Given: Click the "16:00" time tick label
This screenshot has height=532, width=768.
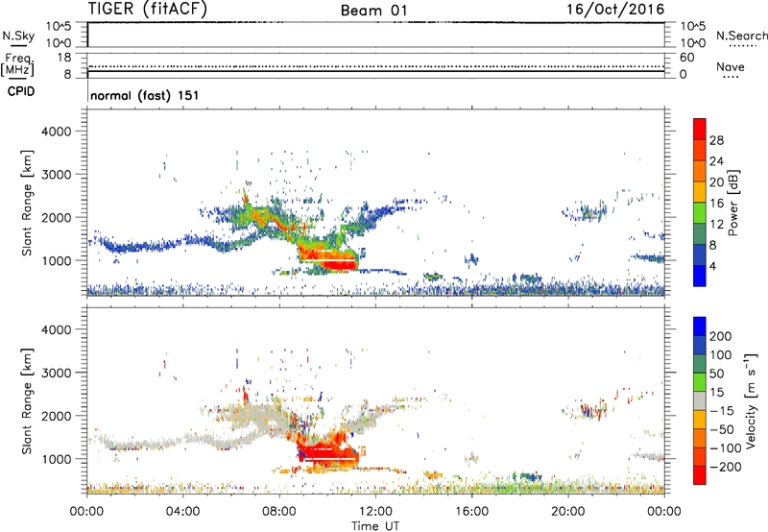Looking at the screenshot, I should 471,512.
